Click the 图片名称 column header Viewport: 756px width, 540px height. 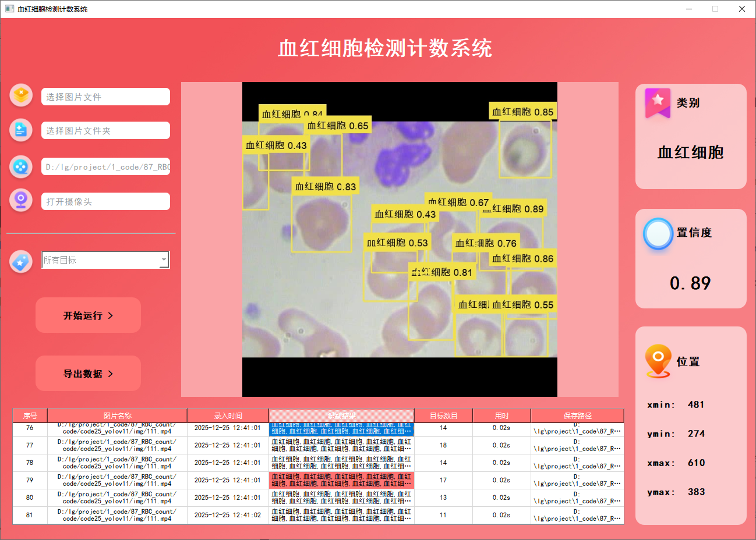(117, 415)
